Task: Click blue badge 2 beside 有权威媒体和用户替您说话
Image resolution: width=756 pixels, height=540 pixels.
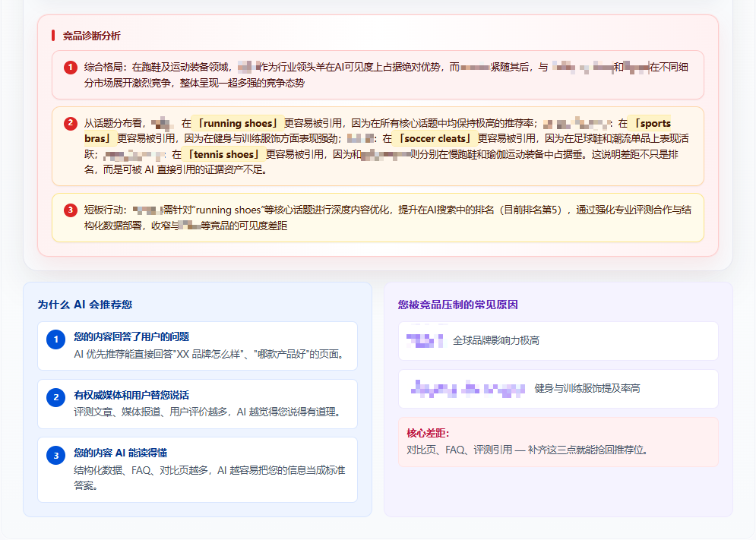Action: coord(56,397)
